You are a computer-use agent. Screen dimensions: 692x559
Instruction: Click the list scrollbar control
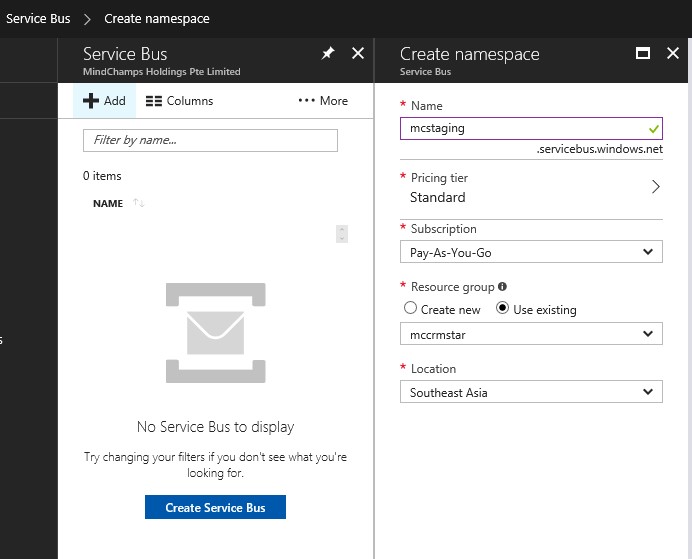coord(342,234)
